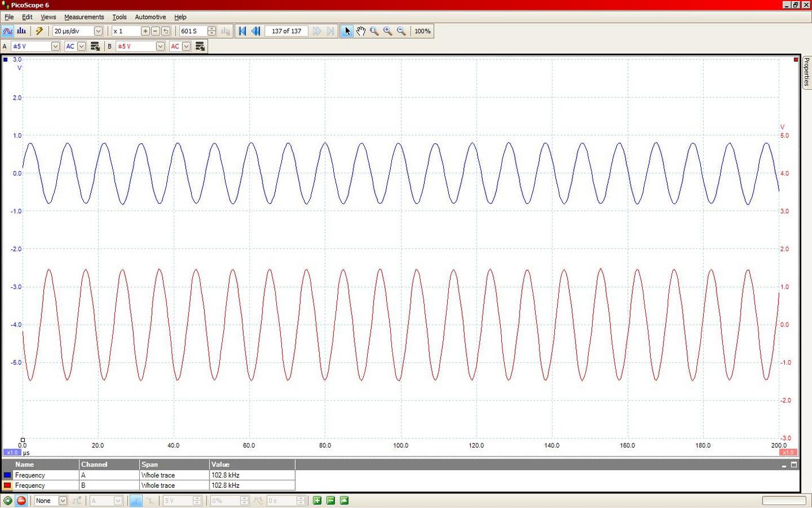
Task: Click the buffer number field showing 137 of 137
Action: pyautogui.click(x=286, y=31)
